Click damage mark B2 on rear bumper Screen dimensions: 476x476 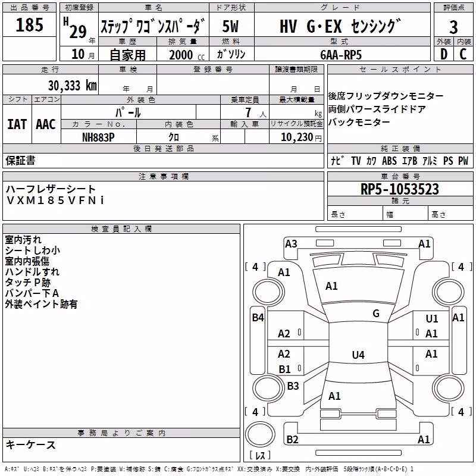(x=292, y=440)
